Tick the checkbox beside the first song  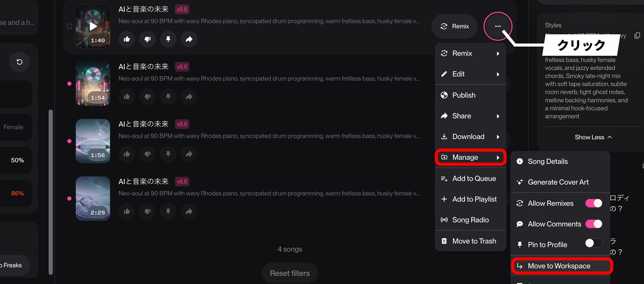coord(69,26)
